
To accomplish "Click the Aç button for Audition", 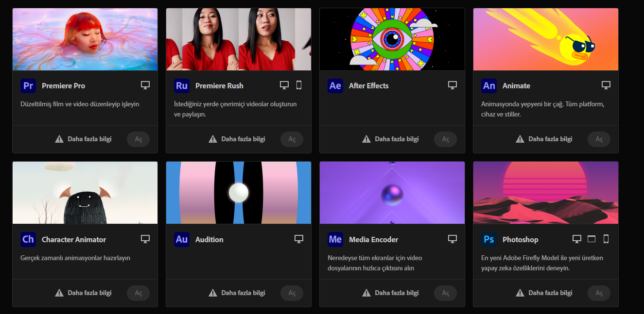I will click(292, 293).
